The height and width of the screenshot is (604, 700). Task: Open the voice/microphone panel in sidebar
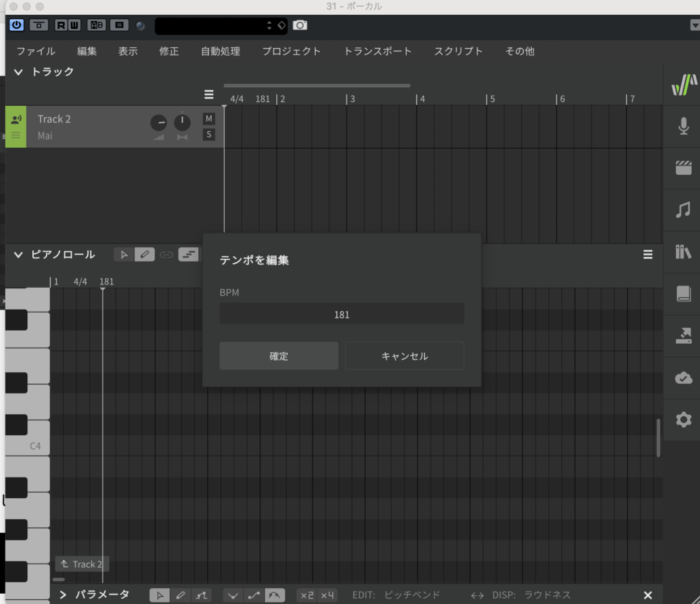[x=682, y=126]
